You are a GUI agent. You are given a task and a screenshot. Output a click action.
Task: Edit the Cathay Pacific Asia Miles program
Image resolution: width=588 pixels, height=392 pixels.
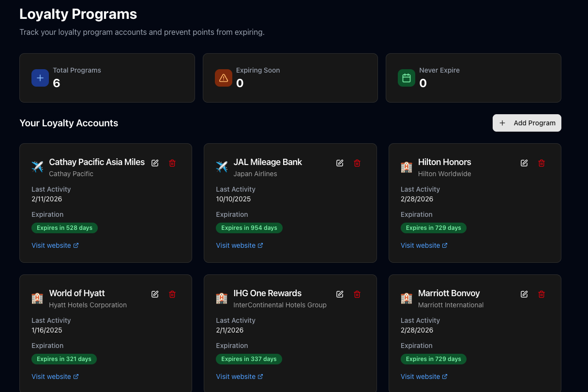155,163
